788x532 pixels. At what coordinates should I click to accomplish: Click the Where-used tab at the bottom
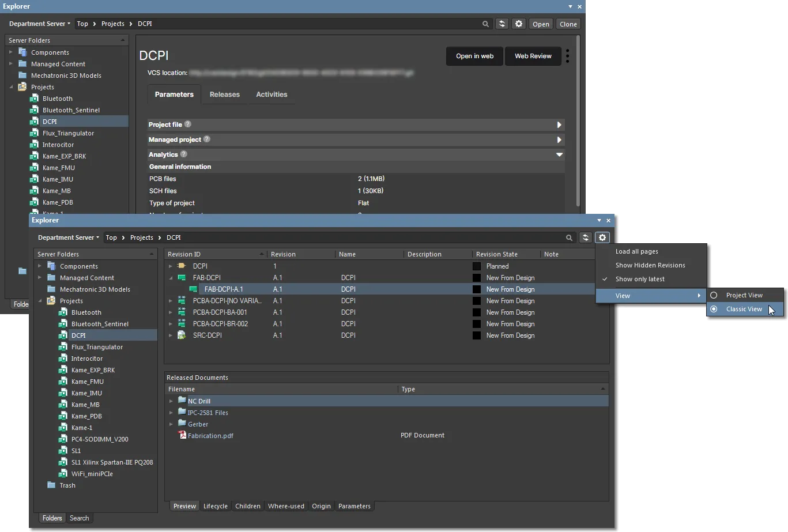(x=286, y=506)
